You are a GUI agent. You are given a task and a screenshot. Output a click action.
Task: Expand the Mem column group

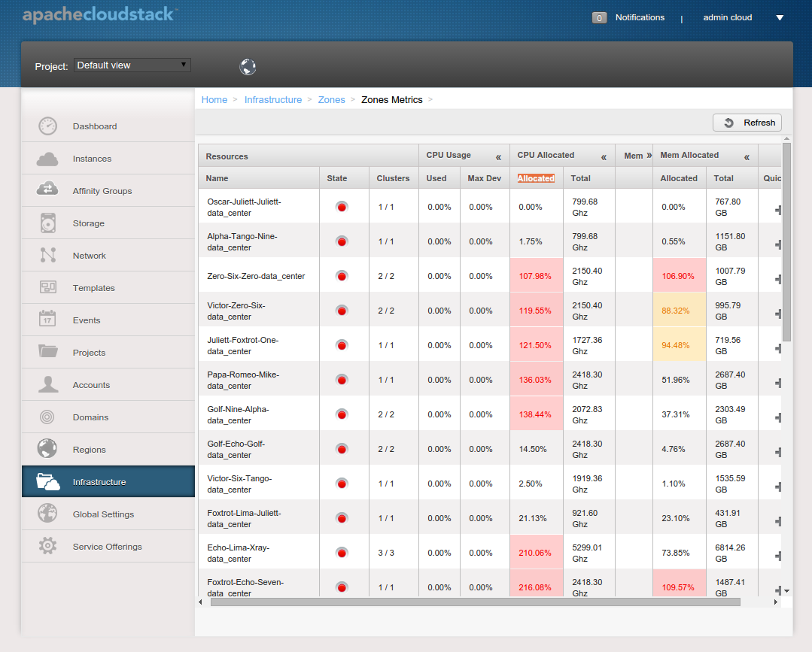point(649,155)
